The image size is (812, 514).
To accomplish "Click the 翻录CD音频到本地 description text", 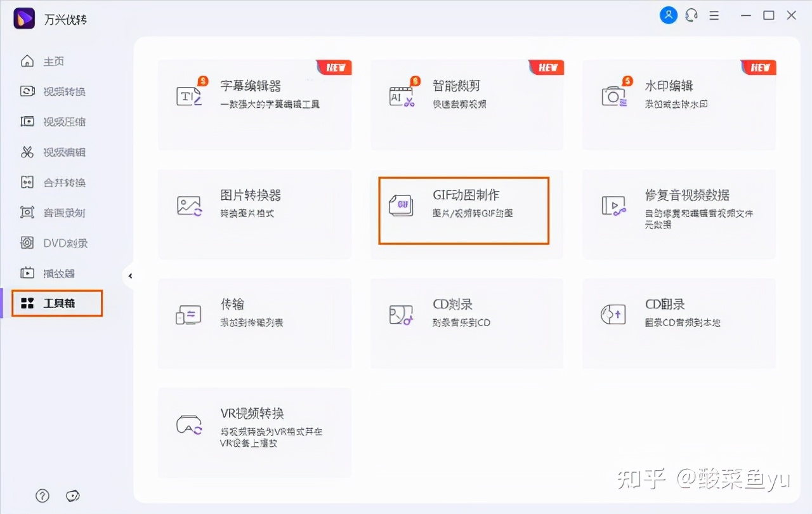I will coord(683,323).
